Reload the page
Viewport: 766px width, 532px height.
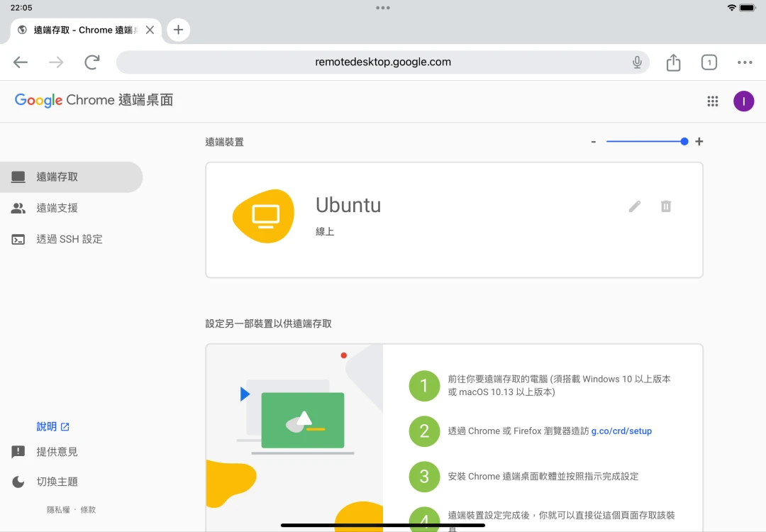pyautogui.click(x=92, y=62)
